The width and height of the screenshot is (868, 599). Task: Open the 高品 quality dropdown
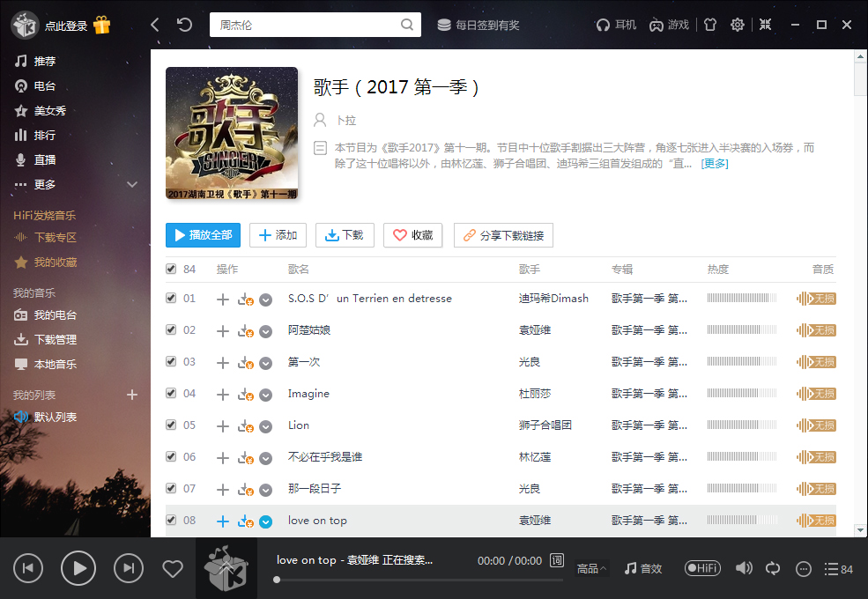pyautogui.click(x=591, y=569)
